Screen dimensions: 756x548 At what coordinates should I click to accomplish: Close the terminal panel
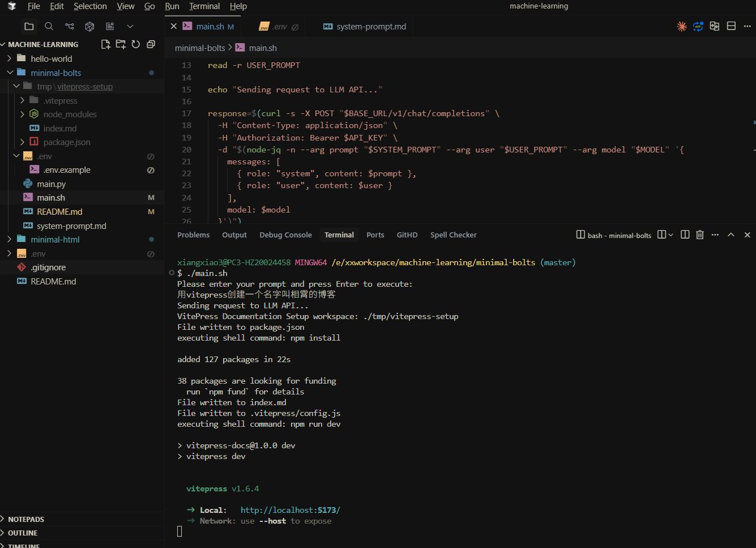747,235
